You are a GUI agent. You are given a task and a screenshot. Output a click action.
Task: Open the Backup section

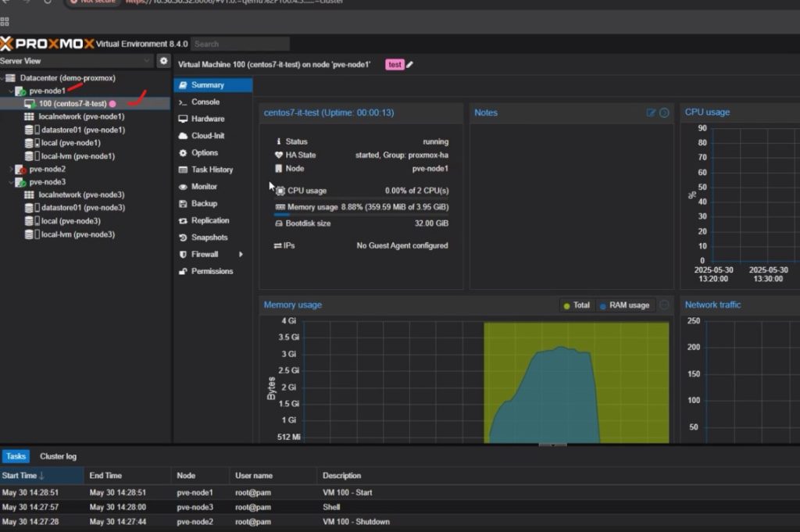tap(212, 204)
